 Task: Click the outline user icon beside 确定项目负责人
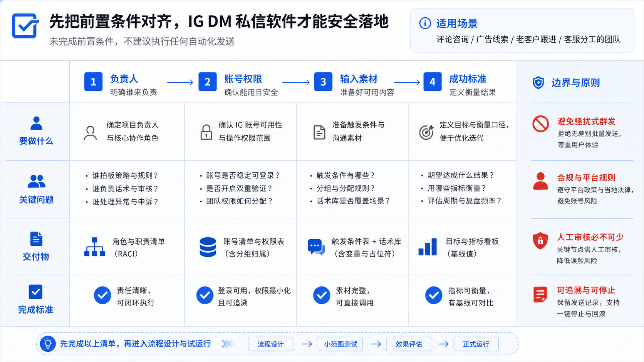click(x=90, y=133)
